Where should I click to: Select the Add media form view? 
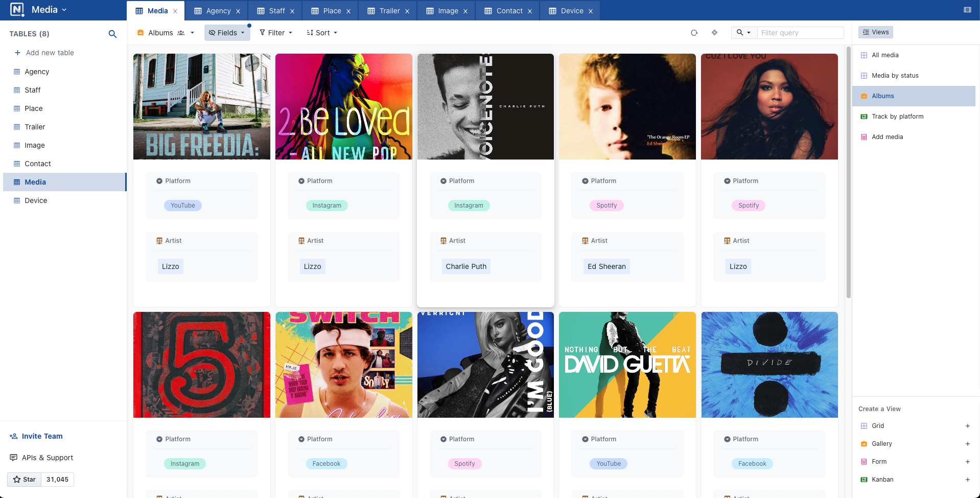[x=914, y=137]
